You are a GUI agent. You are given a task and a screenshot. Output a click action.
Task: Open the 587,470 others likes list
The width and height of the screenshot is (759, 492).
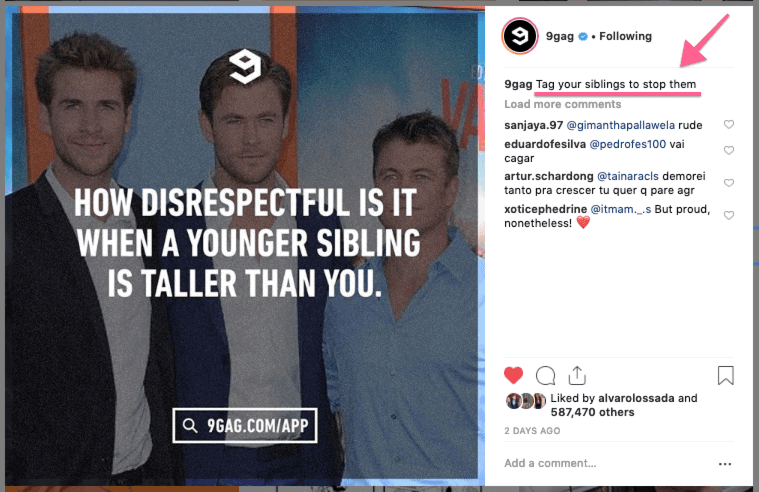coord(592,412)
